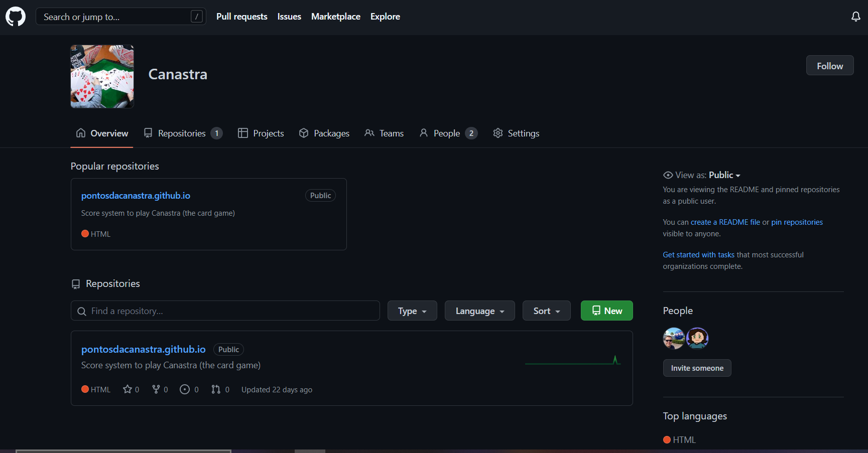Click the create a README file link
Screen dimensions: 868x453
tap(725, 222)
